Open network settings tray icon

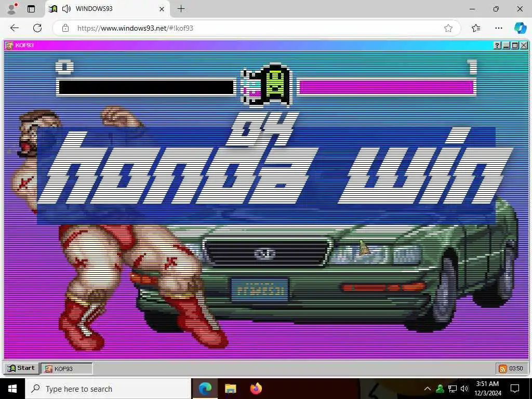pos(453,389)
